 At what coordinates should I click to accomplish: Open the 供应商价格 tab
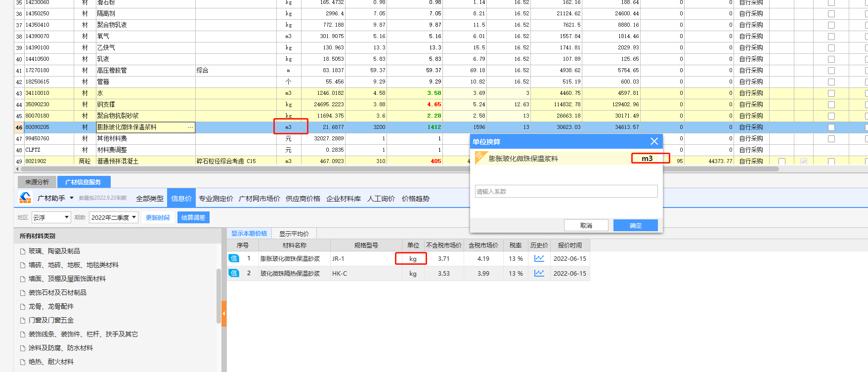tap(303, 199)
